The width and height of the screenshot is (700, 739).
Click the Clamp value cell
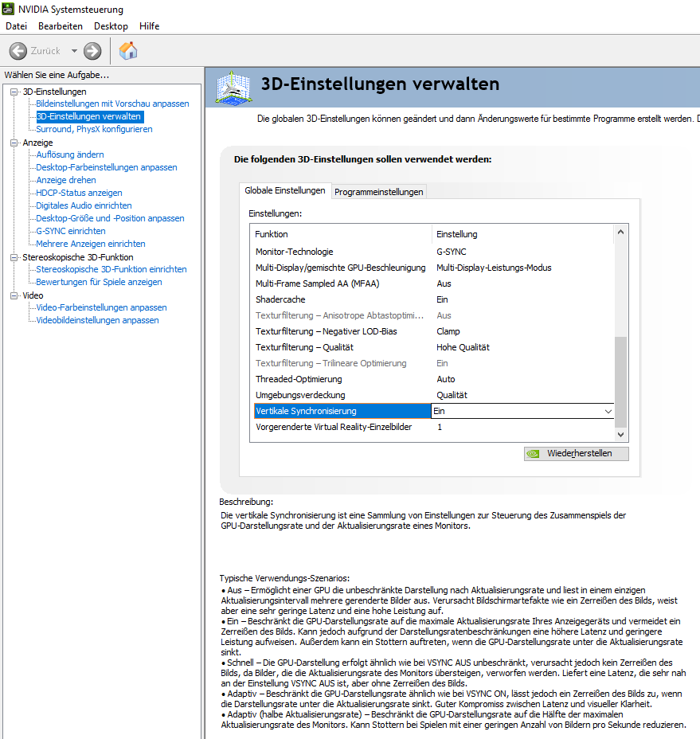[448, 331]
